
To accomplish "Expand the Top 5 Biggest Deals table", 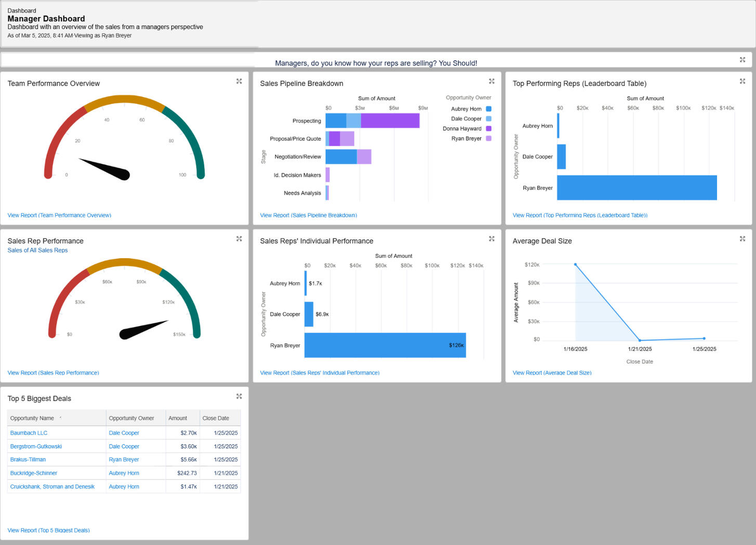I will click(x=239, y=396).
